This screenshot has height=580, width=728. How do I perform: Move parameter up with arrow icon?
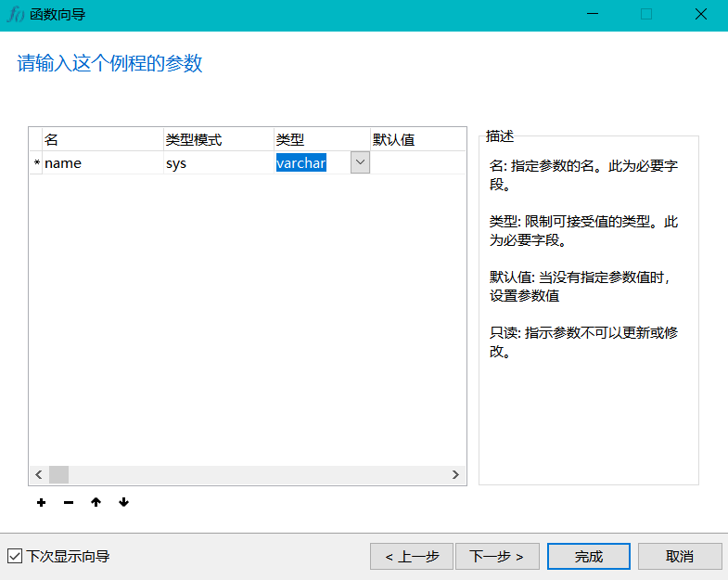click(96, 502)
